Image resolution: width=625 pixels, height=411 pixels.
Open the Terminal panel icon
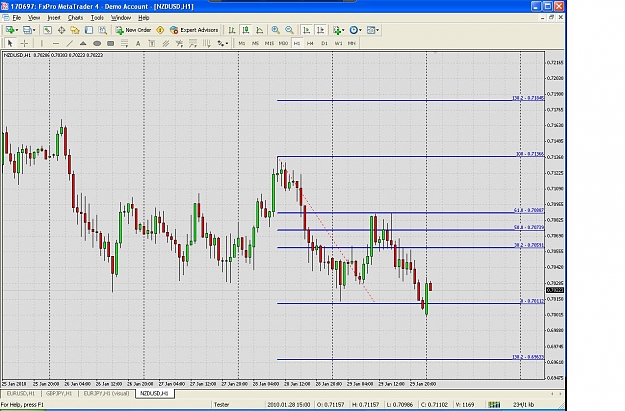pos(89,30)
